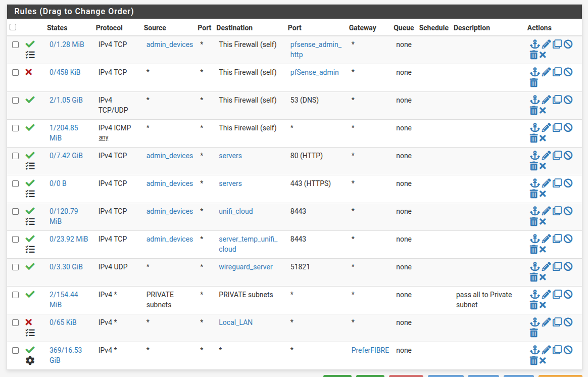
Task: Click the admin_devices source on the unifi_cloud rule
Action: [x=170, y=211]
